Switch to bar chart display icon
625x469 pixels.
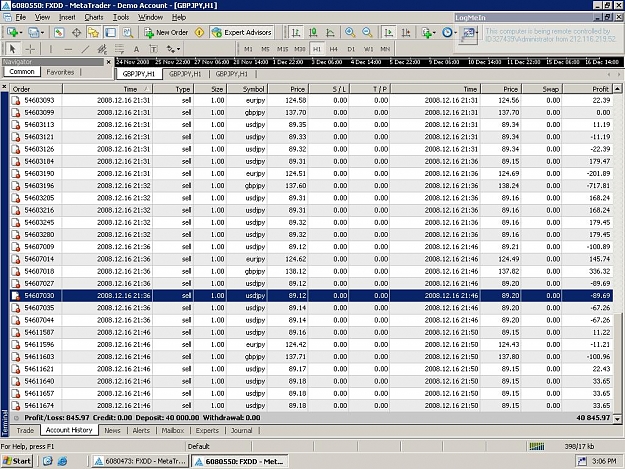[x=295, y=32]
